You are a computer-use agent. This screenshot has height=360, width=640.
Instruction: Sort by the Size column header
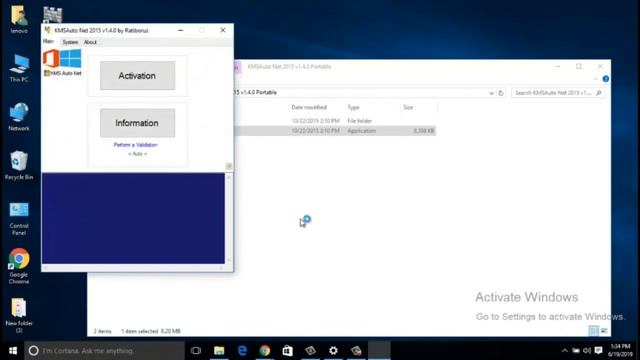click(x=408, y=107)
